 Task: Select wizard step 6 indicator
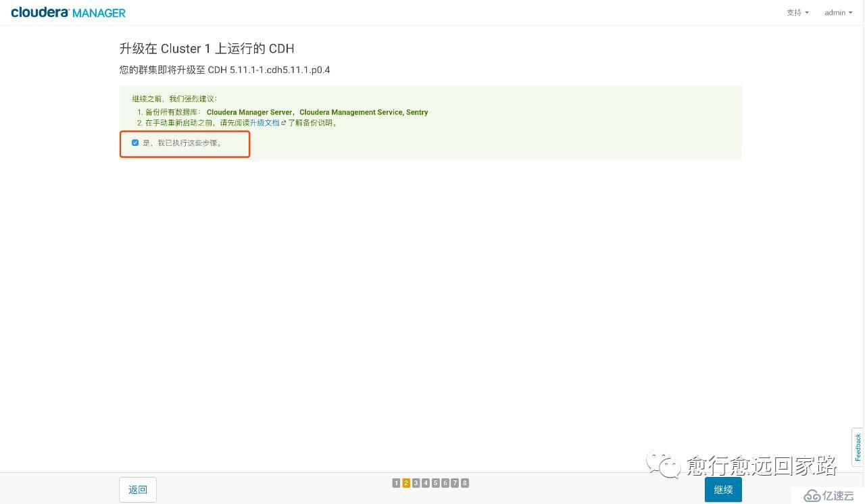click(445, 483)
